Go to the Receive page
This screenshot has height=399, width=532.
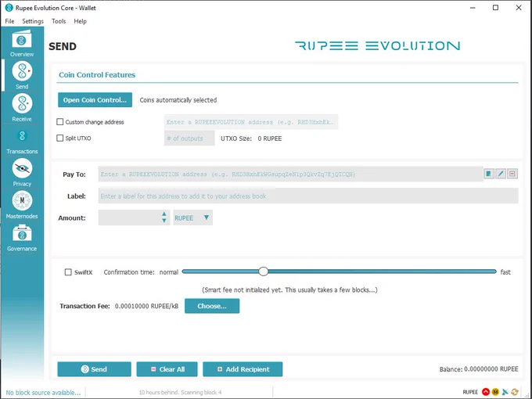pyautogui.click(x=22, y=108)
